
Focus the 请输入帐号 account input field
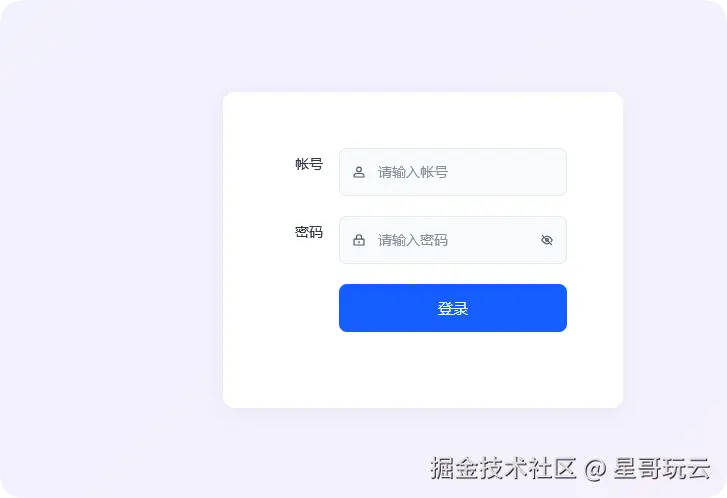click(453, 172)
